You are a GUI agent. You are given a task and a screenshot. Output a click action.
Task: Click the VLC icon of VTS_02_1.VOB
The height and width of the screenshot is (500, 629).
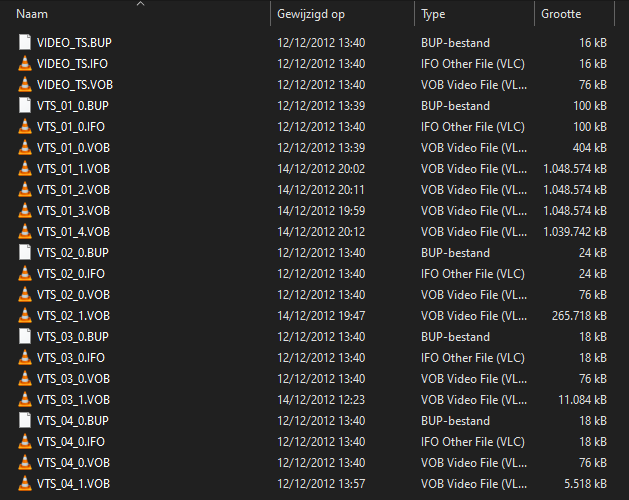pyautogui.click(x=25, y=316)
